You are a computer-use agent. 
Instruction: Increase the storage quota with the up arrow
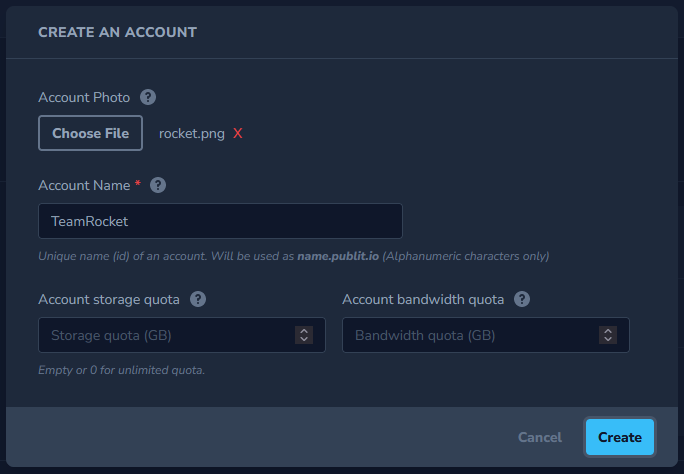coord(304,331)
